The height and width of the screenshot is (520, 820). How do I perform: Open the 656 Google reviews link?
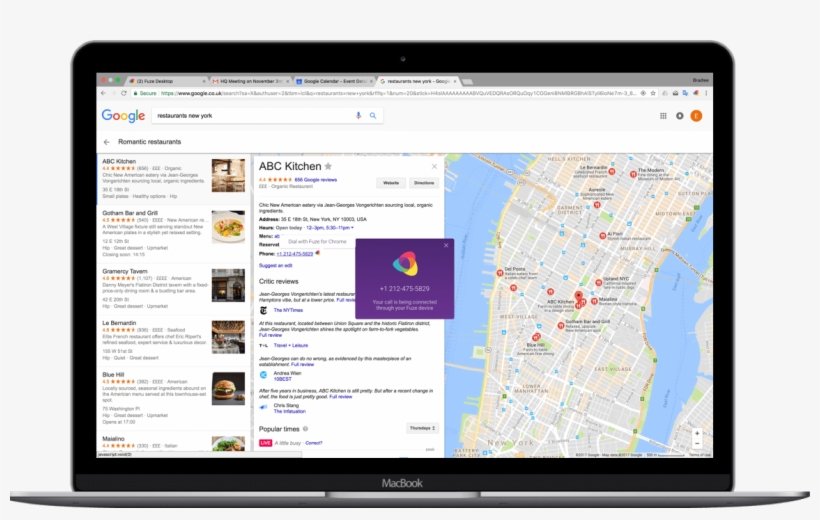pyautogui.click(x=313, y=179)
